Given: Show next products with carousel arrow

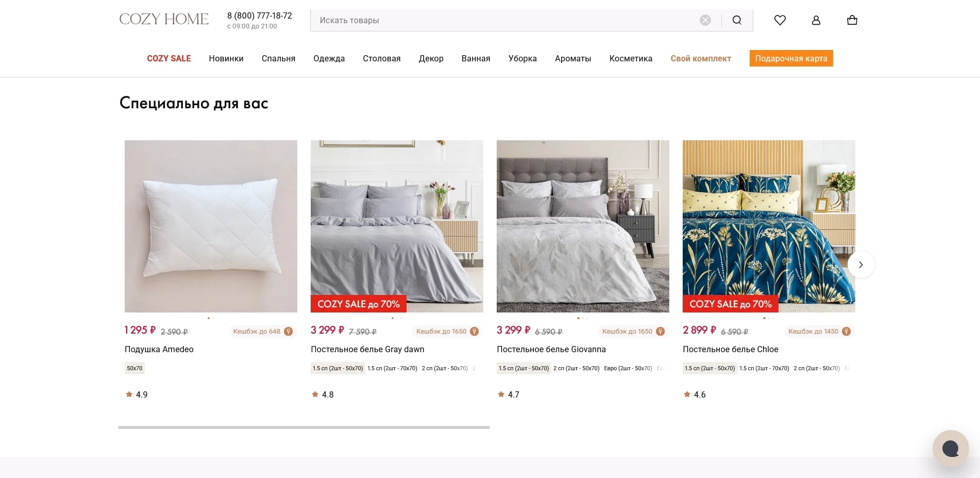Looking at the screenshot, I should (860, 265).
